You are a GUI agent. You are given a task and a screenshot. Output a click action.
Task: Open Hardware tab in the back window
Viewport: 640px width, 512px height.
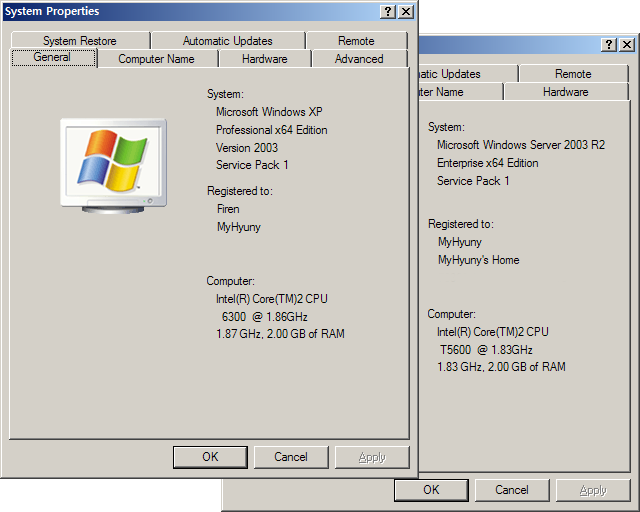pos(566,92)
